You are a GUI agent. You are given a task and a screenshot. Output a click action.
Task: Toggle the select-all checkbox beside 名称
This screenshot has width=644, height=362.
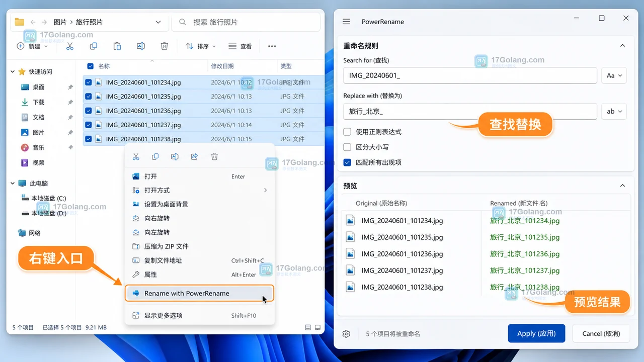tap(91, 66)
